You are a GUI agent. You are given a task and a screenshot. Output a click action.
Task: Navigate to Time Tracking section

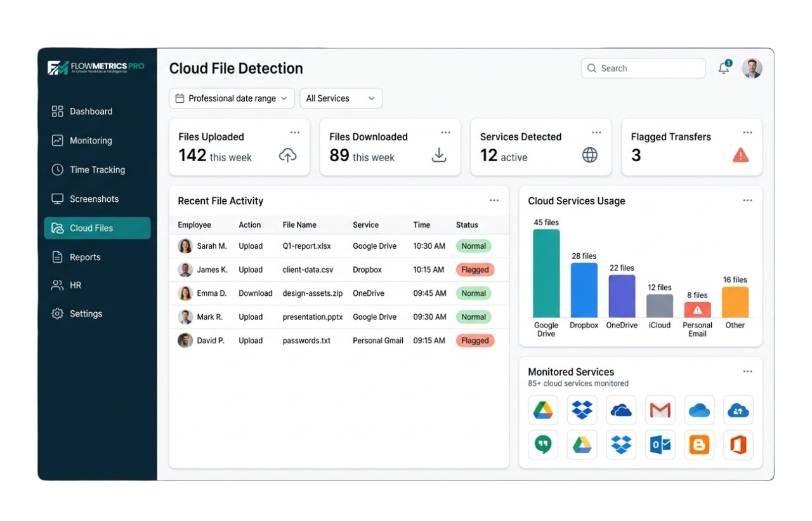coord(97,170)
